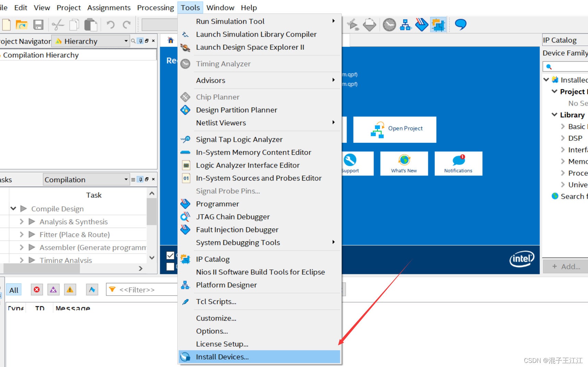The width and height of the screenshot is (588, 367).
Task: Click the Cut scissors icon
Action: [58, 25]
